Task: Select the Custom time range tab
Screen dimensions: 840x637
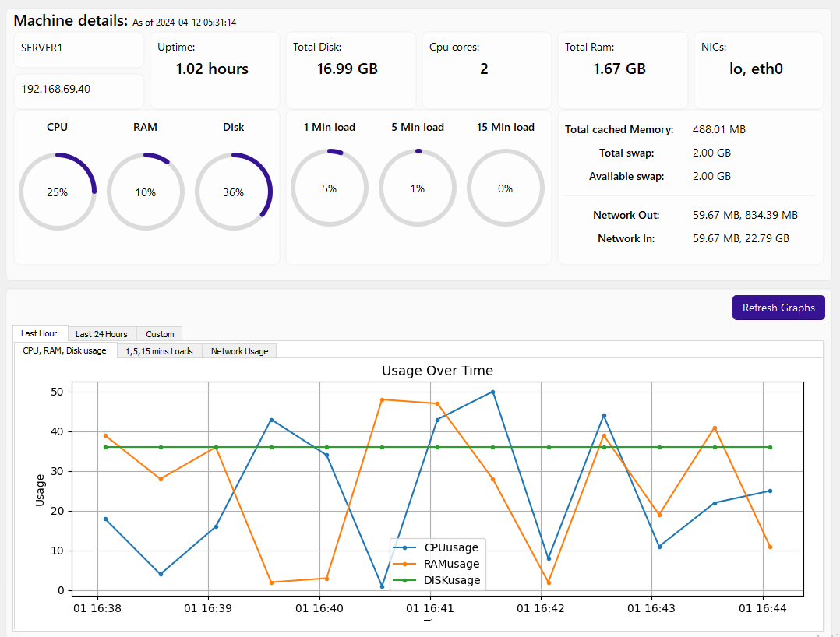Action: (160, 334)
